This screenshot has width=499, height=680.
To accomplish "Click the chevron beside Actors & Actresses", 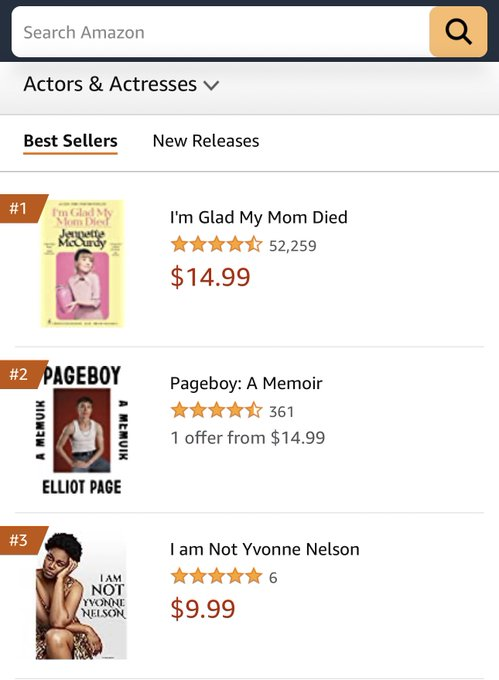I will tap(212, 85).
